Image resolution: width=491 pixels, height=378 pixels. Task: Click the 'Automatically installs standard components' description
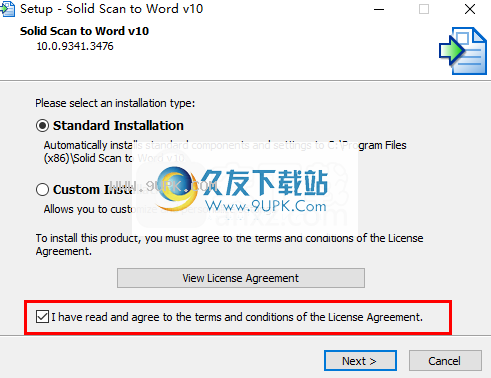pos(225,152)
